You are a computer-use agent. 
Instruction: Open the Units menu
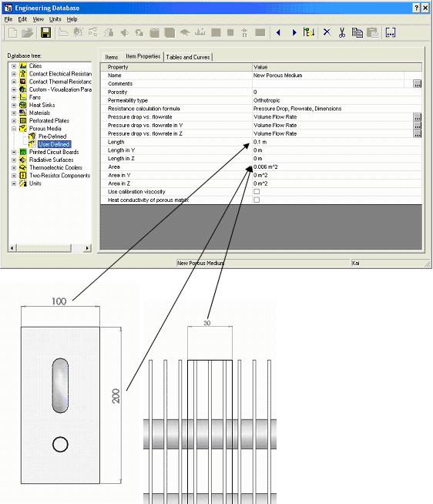coord(55,19)
